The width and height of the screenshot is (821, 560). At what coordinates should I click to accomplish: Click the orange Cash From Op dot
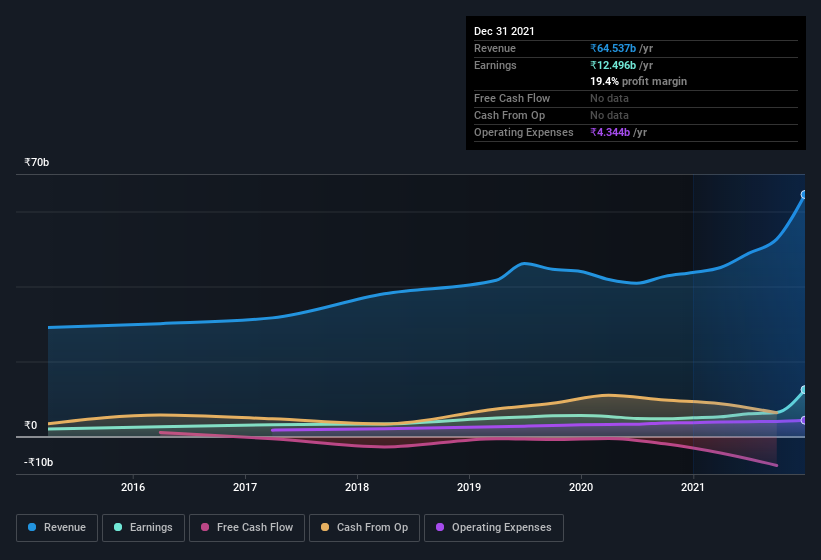325,527
